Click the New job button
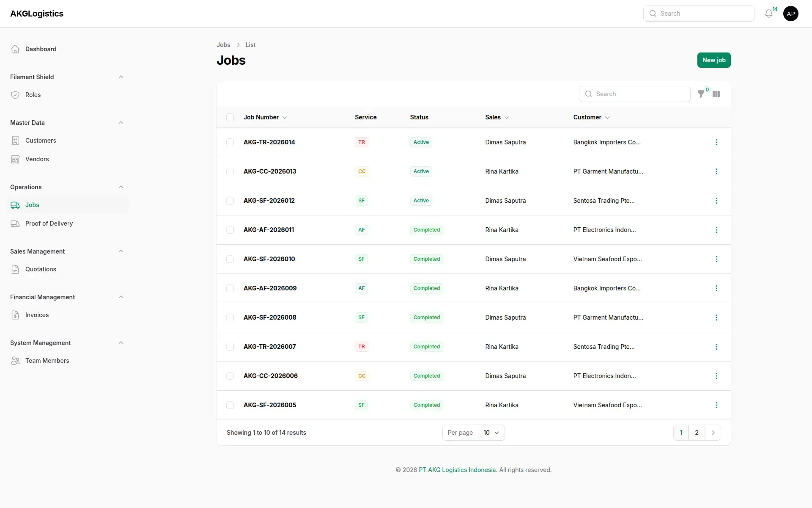 point(714,60)
